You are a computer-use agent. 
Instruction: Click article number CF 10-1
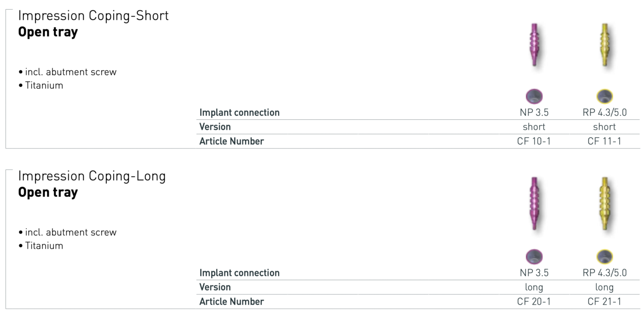click(534, 142)
